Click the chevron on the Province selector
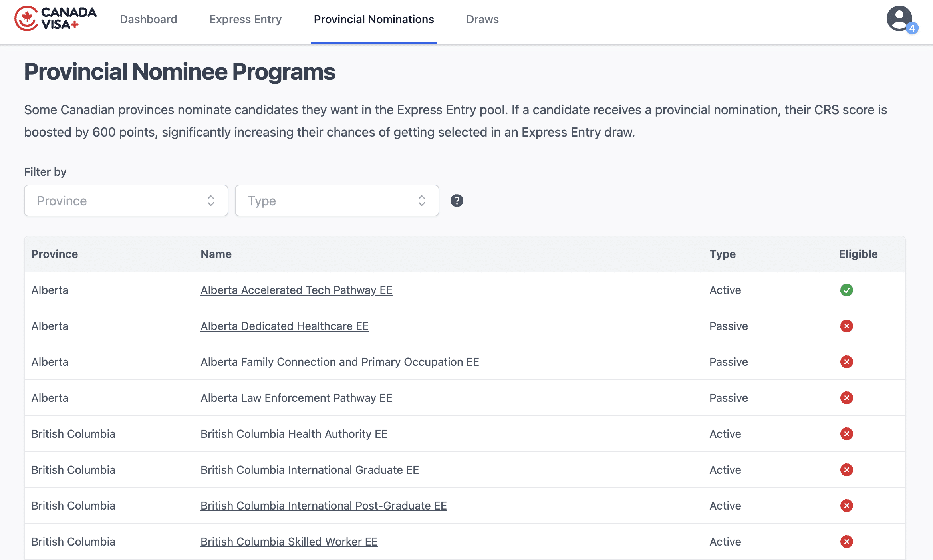The image size is (933, 560). (210, 200)
